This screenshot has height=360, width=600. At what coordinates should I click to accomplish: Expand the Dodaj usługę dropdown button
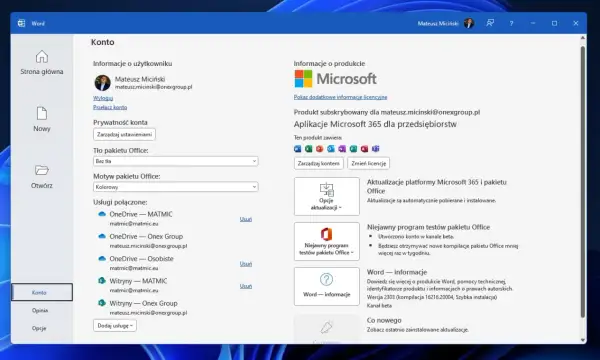click(115, 326)
